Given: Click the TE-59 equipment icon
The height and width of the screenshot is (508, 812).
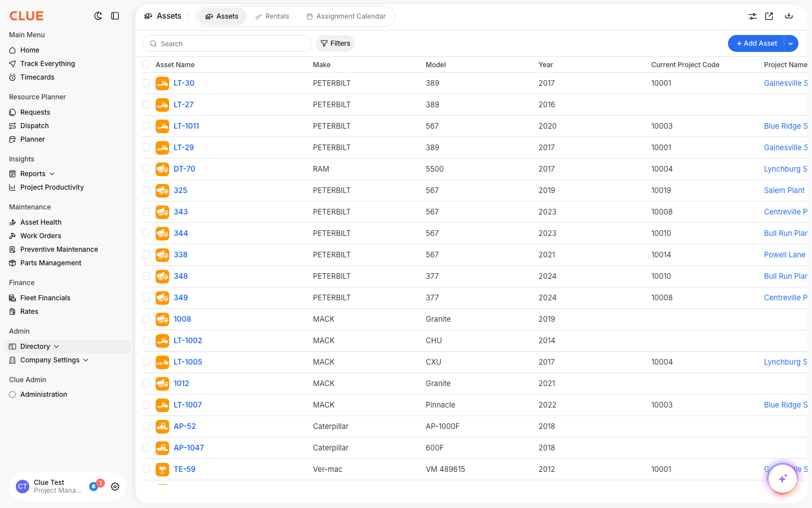Looking at the screenshot, I should pyautogui.click(x=162, y=469).
